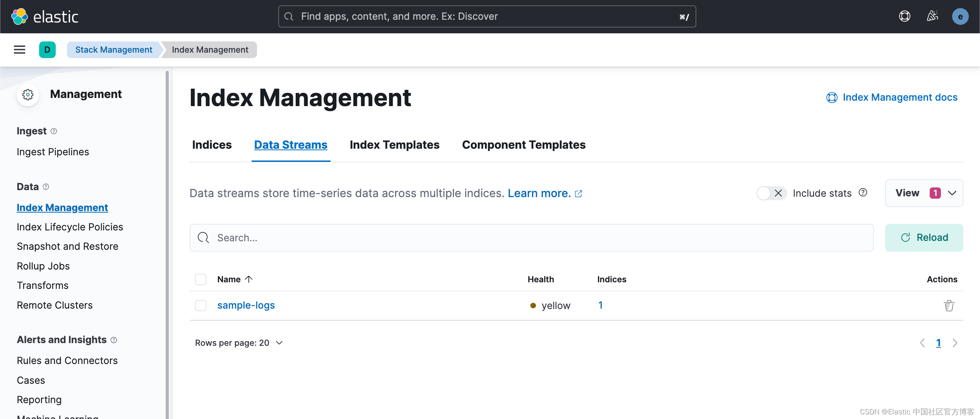Open the Rows per page dropdown
The image size is (980, 419).
point(239,343)
